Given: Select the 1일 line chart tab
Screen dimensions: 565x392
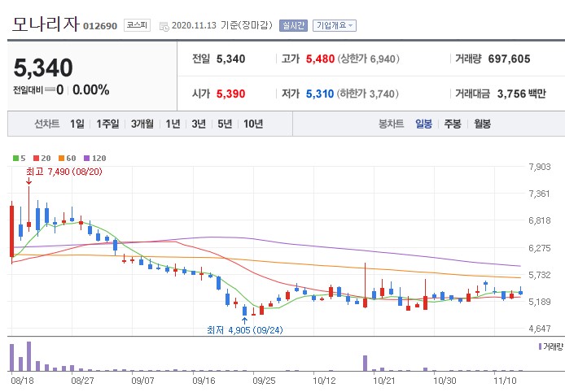Looking at the screenshot, I should click(77, 124).
